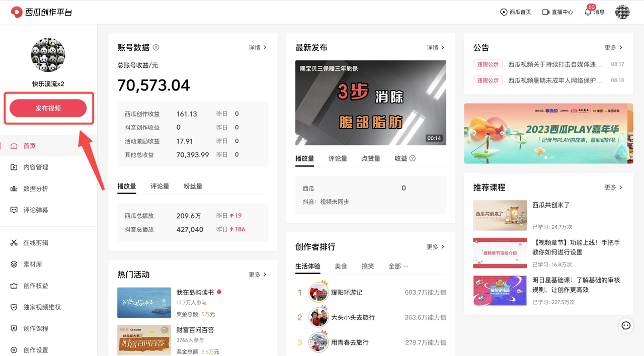
Task: Click the help icon beside 收益 tab
Action: [x=413, y=158]
